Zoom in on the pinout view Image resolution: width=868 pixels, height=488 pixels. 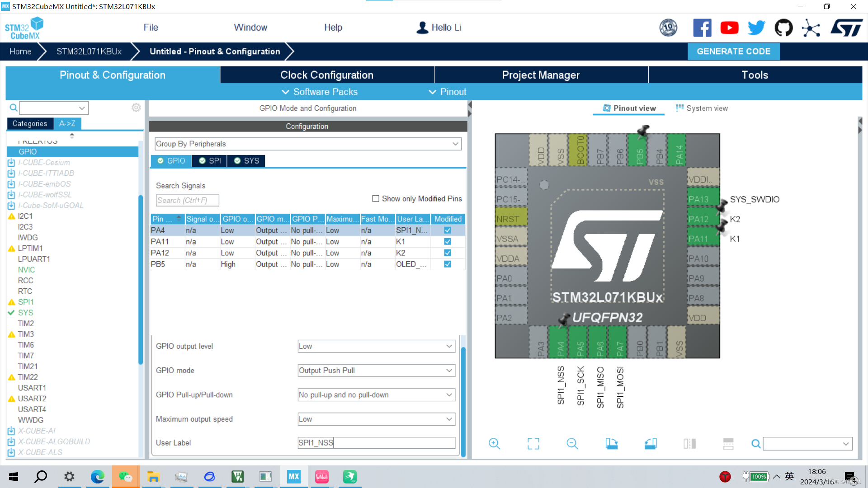coord(494,444)
